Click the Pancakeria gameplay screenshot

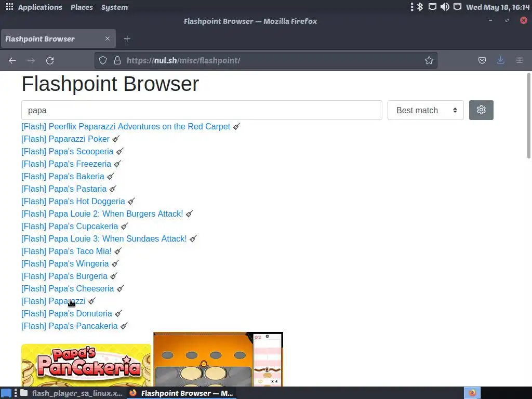pyautogui.click(x=218, y=360)
